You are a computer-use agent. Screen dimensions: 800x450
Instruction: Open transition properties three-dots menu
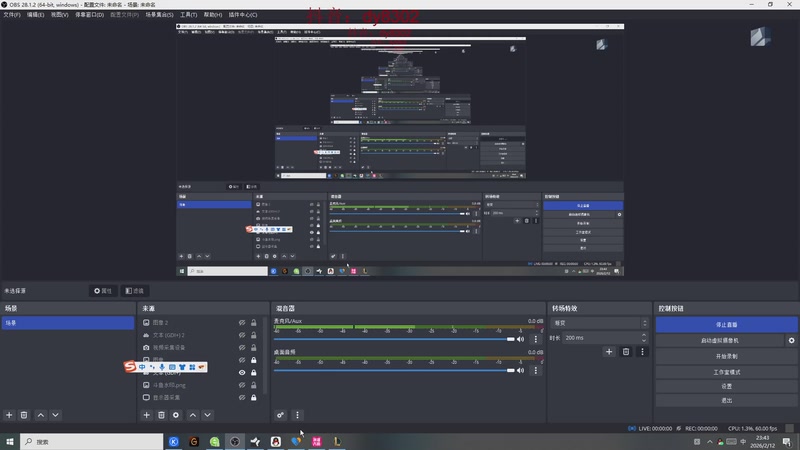point(642,352)
